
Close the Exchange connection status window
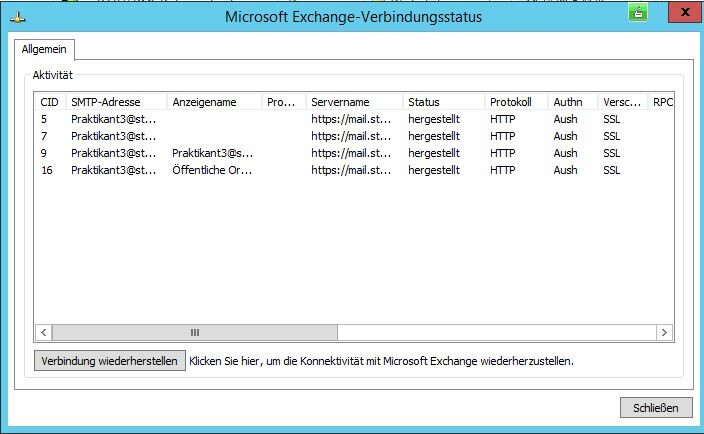point(685,12)
